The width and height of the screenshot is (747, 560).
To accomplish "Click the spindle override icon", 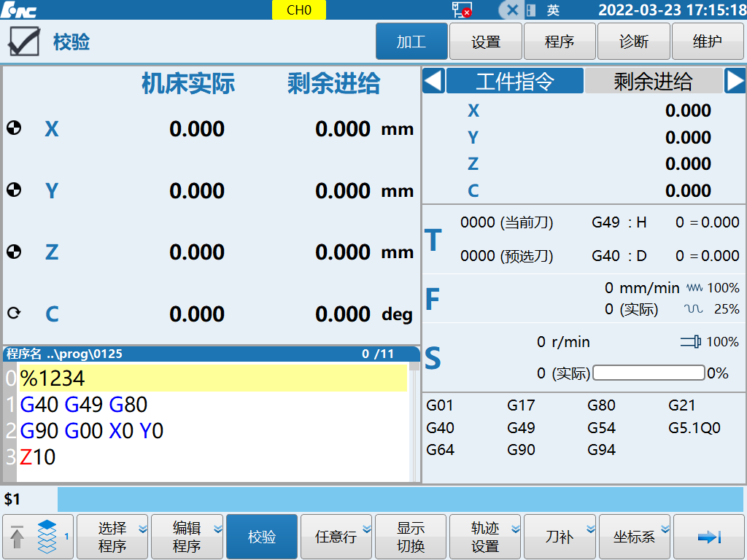I will [690, 341].
